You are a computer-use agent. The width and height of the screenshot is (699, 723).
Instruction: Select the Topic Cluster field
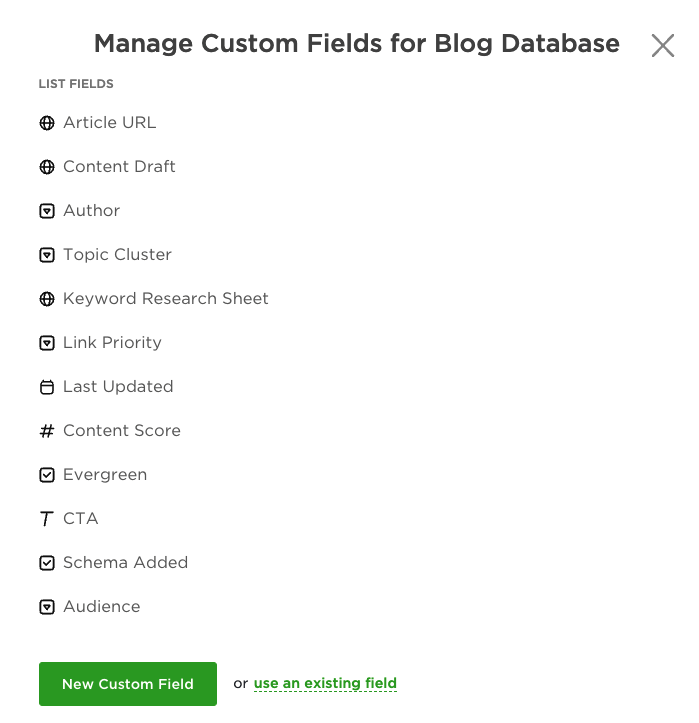tap(117, 255)
